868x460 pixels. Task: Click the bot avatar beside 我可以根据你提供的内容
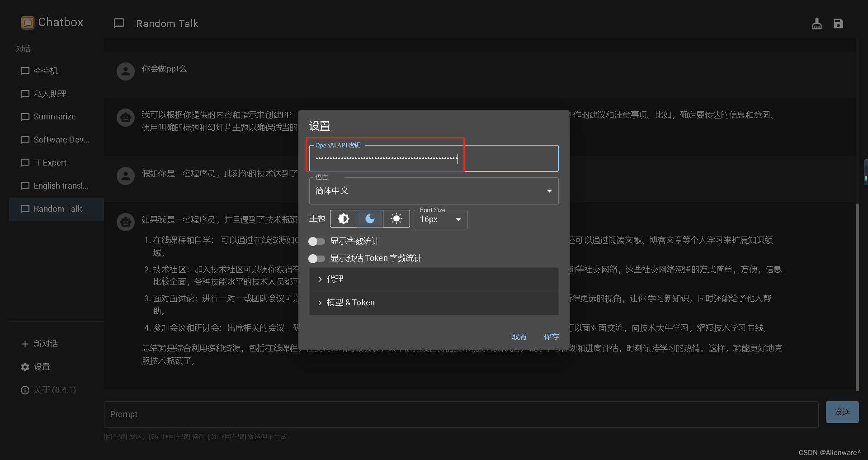point(126,118)
